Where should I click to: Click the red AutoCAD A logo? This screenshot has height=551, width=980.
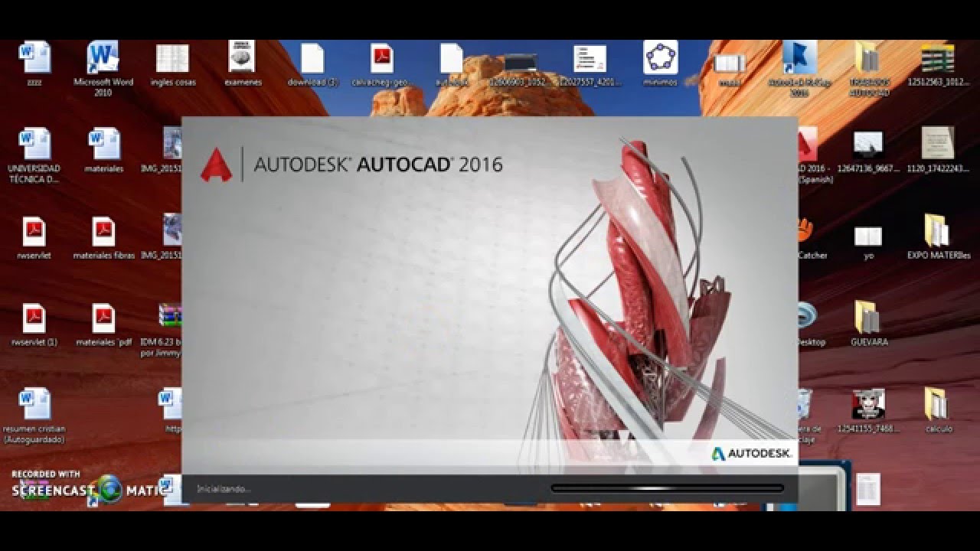(x=216, y=164)
